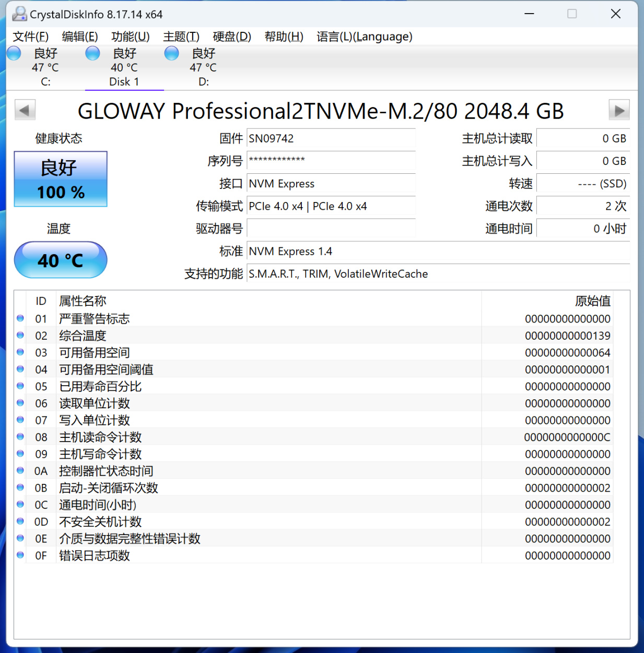The image size is (644, 653).
Task: Open the 功能(U) menu
Action: [x=131, y=37]
